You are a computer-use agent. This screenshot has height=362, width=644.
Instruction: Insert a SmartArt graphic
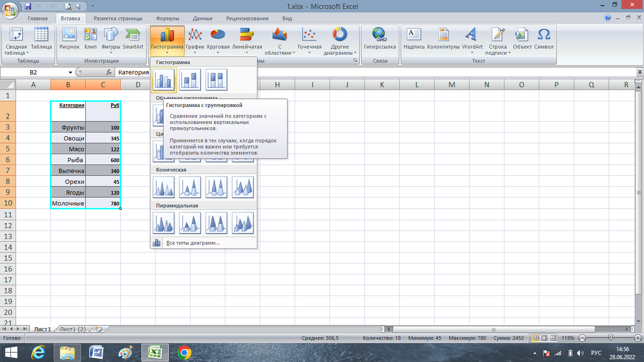pos(133,39)
